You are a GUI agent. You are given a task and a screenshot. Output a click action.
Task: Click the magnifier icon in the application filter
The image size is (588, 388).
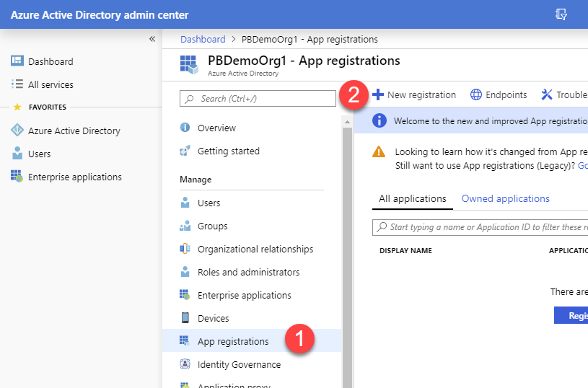pos(382,227)
